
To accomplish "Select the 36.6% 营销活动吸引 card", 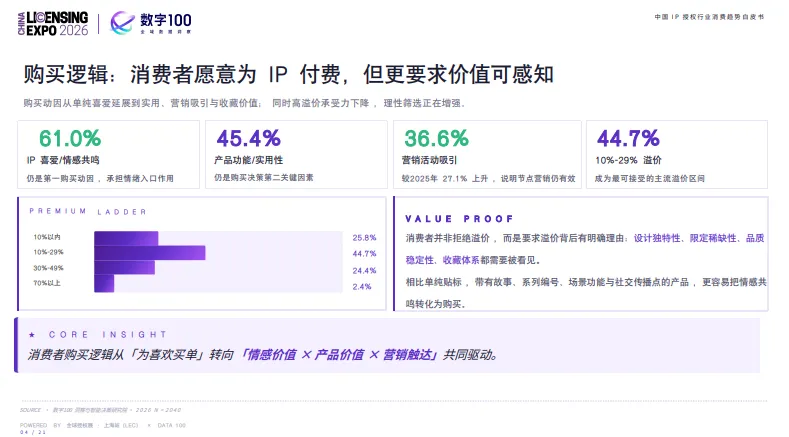I will click(x=487, y=155).
